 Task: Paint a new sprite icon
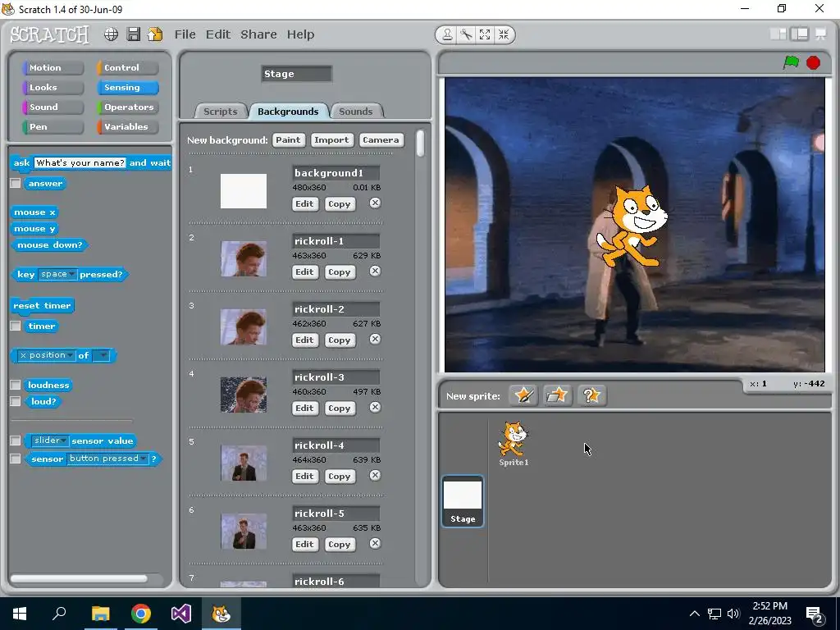(x=523, y=396)
